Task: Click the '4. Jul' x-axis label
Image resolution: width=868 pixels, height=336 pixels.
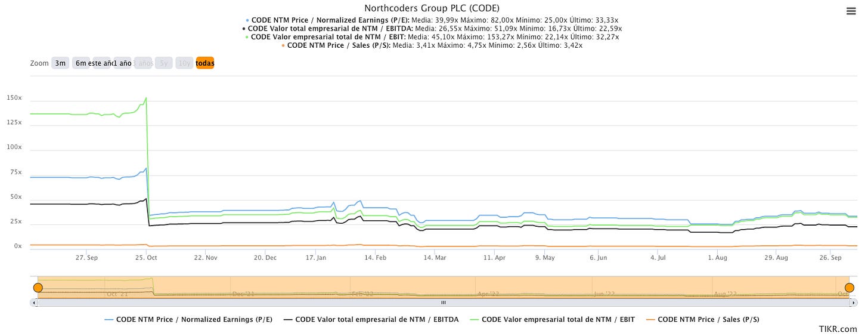Action: [658, 258]
